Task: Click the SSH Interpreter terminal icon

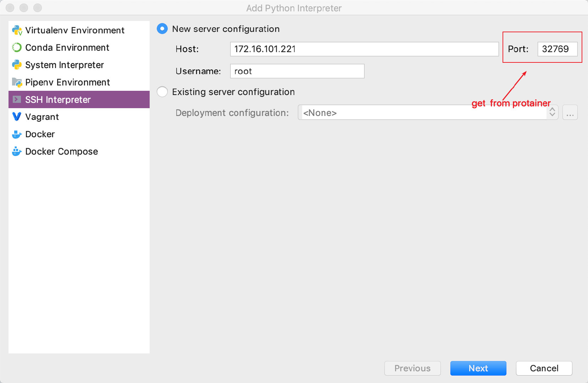Action: (x=17, y=100)
